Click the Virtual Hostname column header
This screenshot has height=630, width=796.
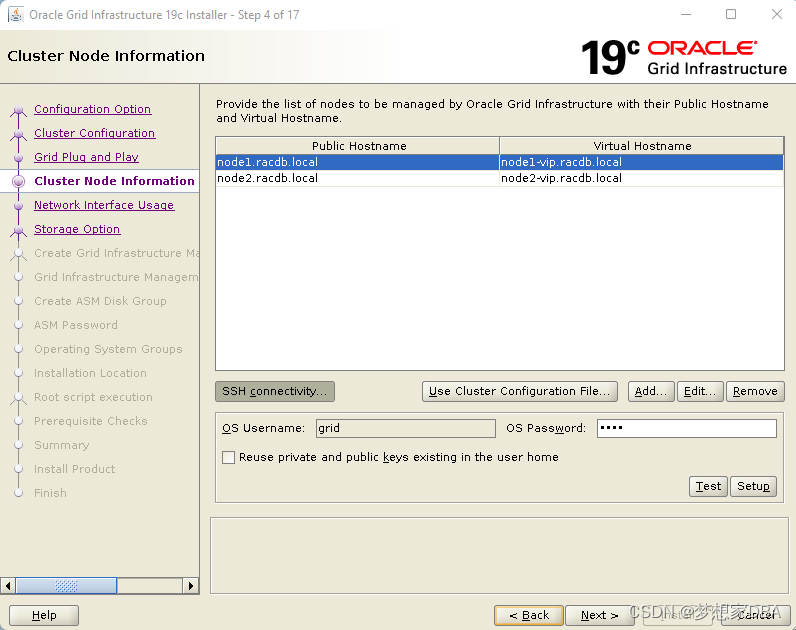642,146
